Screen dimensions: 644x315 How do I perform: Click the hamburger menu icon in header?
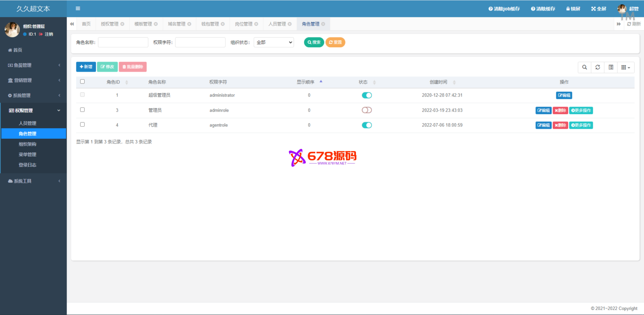click(78, 8)
